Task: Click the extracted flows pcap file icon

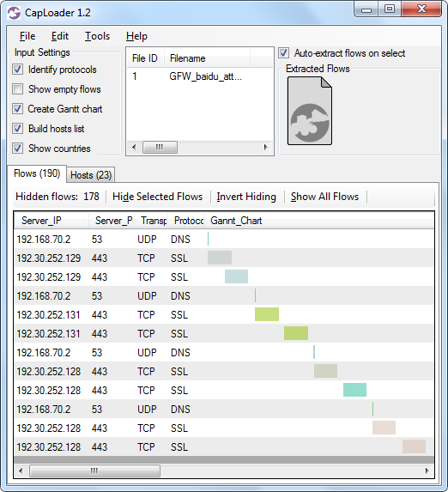Action: click(x=310, y=111)
